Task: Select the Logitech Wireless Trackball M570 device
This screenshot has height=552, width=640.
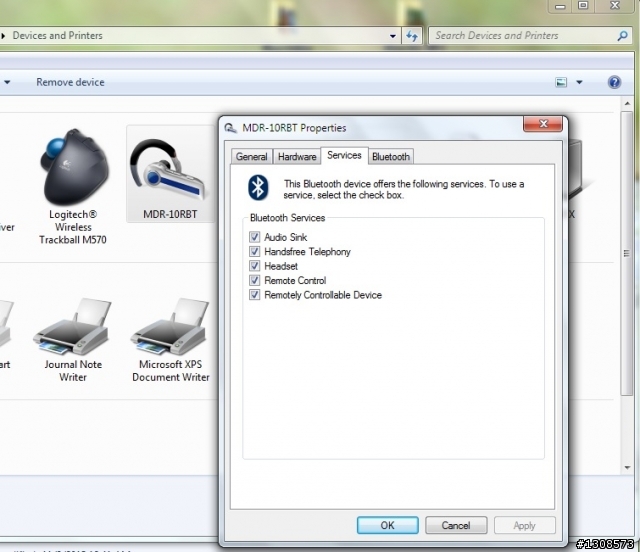Action: (73, 187)
